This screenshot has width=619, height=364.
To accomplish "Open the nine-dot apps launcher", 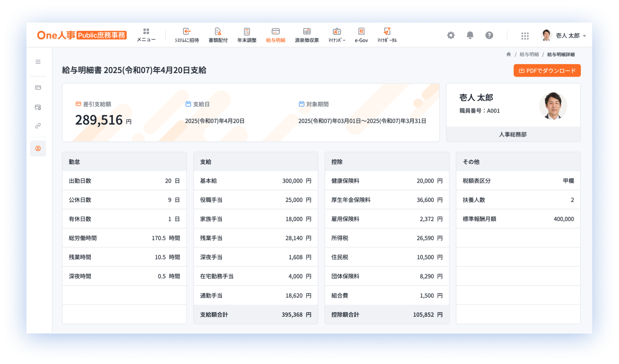I will (525, 35).
